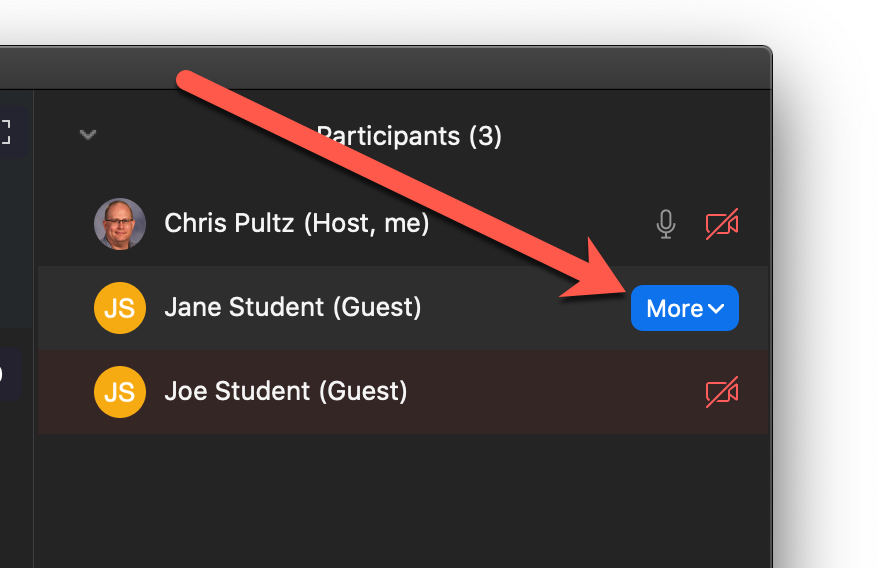Mute Chris Pultz's microphone icon
This screenshot has height=568, width=884.
(666, 224)
